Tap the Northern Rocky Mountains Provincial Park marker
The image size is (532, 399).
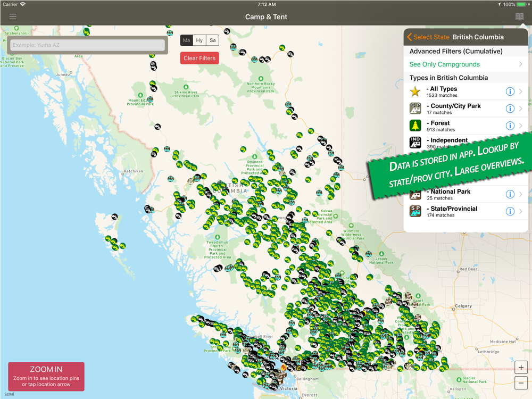click(x=261, y=79)
